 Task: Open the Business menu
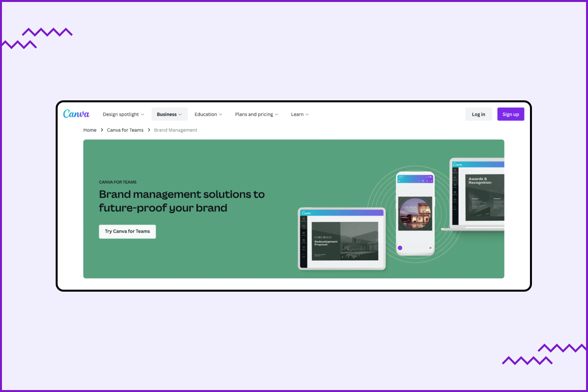pos(169,114)
